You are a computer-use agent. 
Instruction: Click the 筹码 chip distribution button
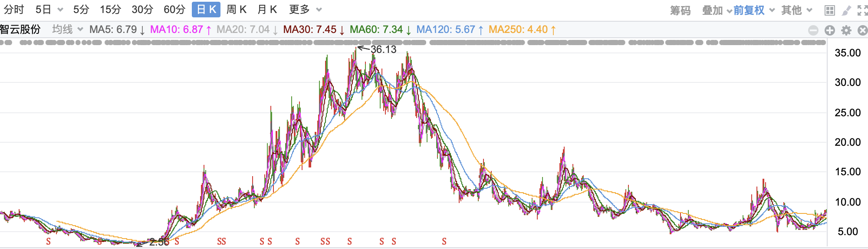click(x=680, y=10)
